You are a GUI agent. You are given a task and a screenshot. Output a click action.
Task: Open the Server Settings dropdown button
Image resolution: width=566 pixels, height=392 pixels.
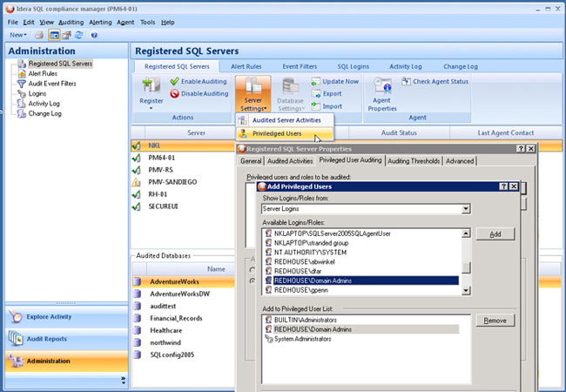coord(253,94)
